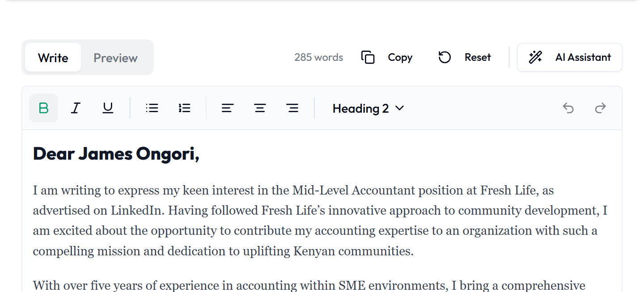Align text to the left
The image size is (644, 292).
point(228,108)
